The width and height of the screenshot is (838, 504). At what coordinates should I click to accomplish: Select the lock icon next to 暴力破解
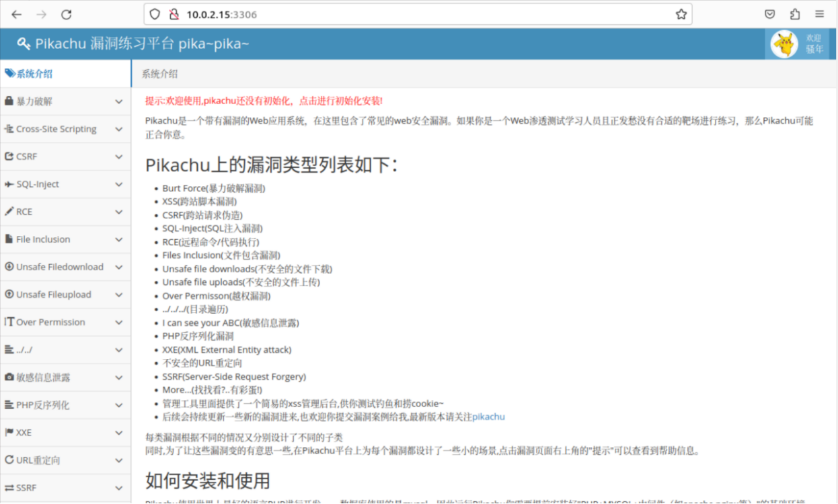[9, 101]
